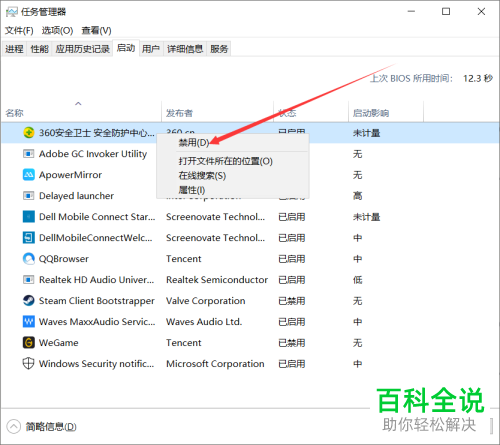Open the 选项(O) menu
The width and height of the screenshot is (500, 445).
click(57, 31)
